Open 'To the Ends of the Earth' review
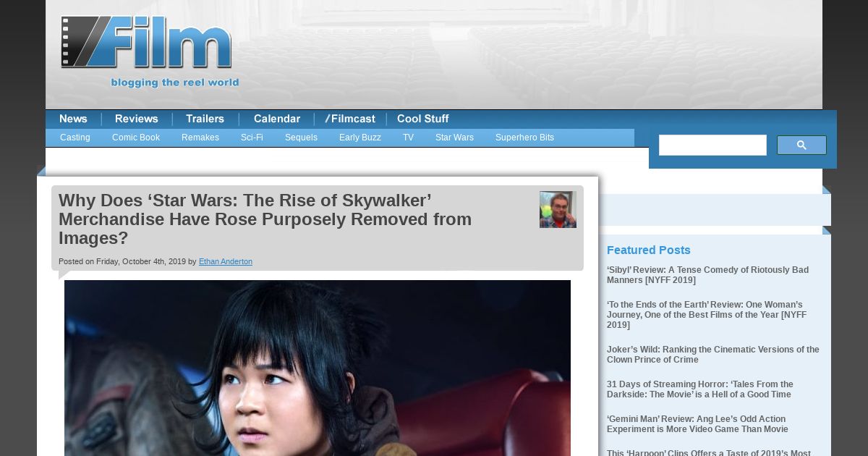Image resolution: width=868 pixels, height=456 pixels. click(707, 315)
